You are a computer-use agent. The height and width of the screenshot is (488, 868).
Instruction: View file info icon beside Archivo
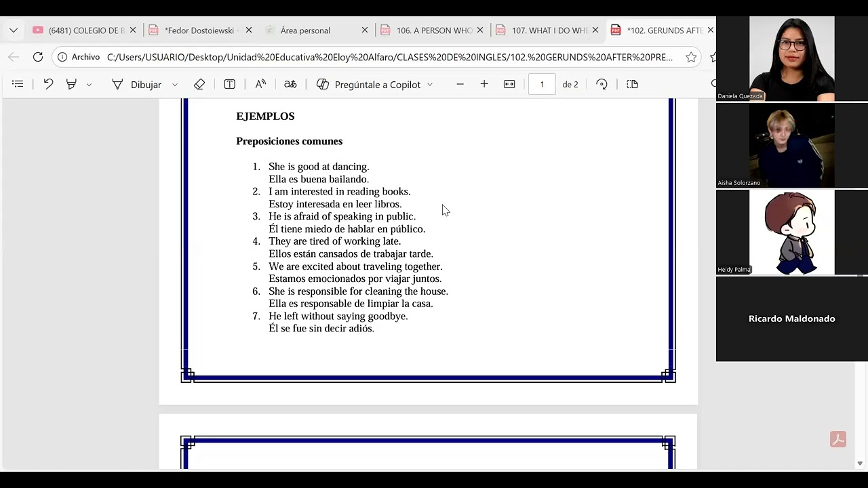(62, 57)
